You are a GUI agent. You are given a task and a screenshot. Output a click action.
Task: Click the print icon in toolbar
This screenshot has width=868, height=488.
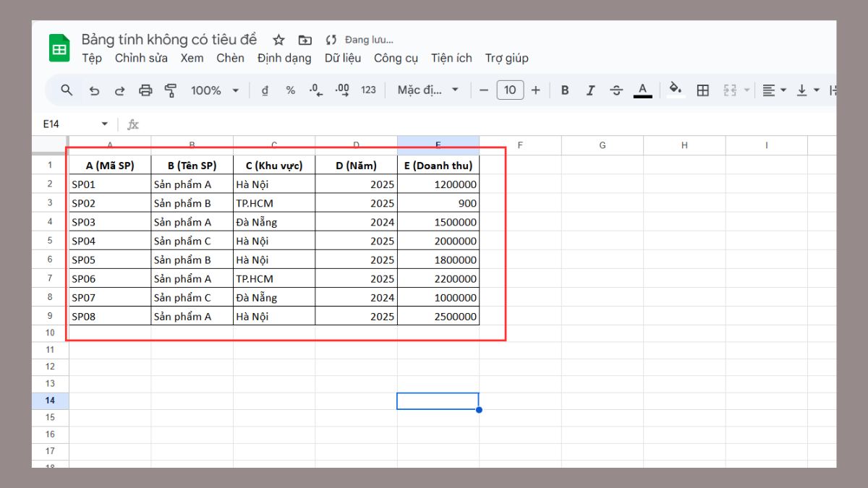coord(145,90)
